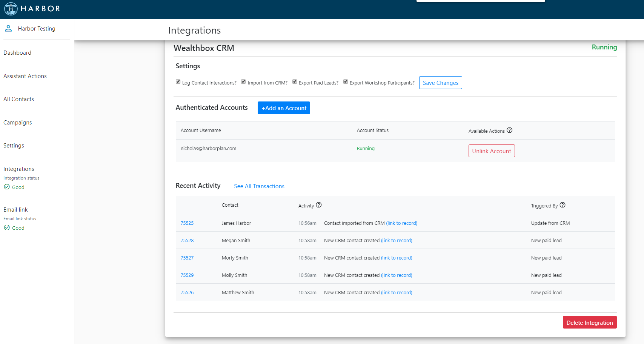This screenshot has height=344, width=644.
Task: Open Megan Smith's link to record
Action: [x=397, y=241]
